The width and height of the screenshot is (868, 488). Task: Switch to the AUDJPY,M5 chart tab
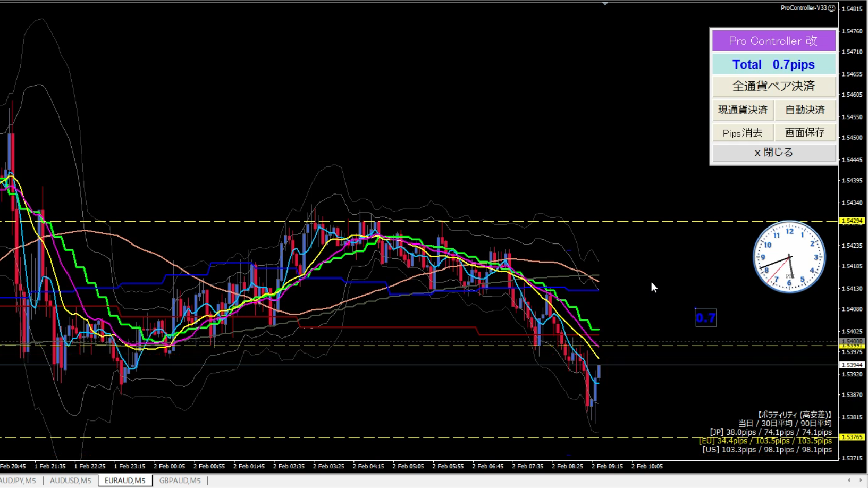[19, 481]
